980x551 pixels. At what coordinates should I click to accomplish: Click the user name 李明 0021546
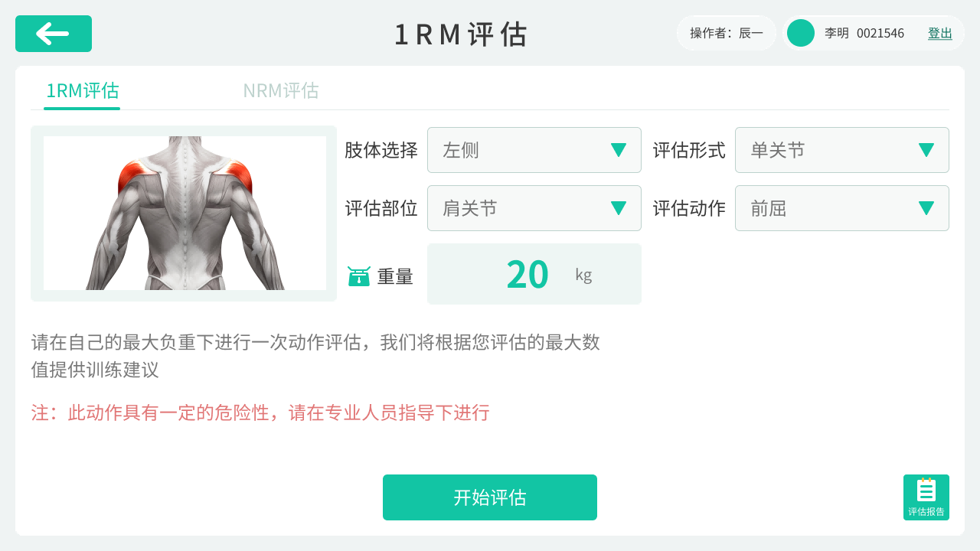864,33
